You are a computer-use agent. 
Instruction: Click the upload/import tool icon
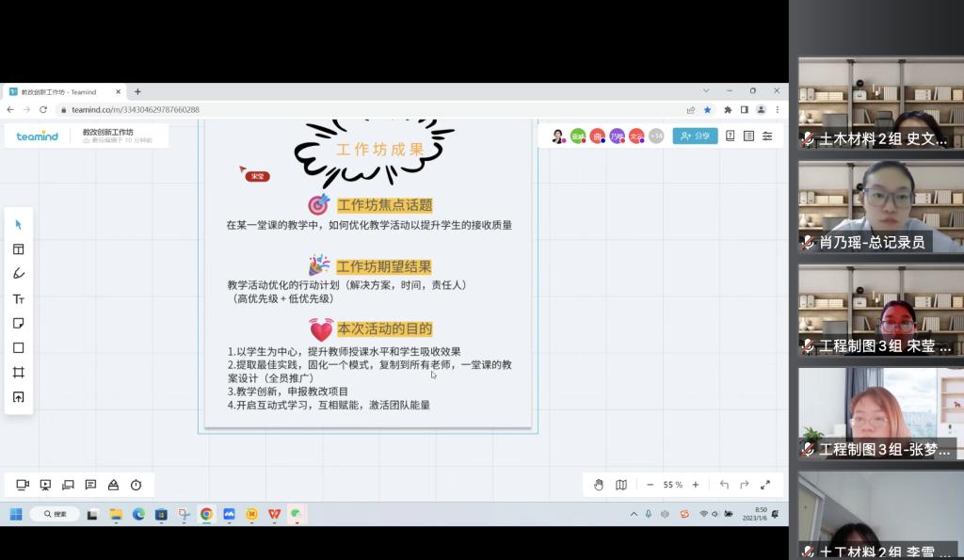click(19, 397)
